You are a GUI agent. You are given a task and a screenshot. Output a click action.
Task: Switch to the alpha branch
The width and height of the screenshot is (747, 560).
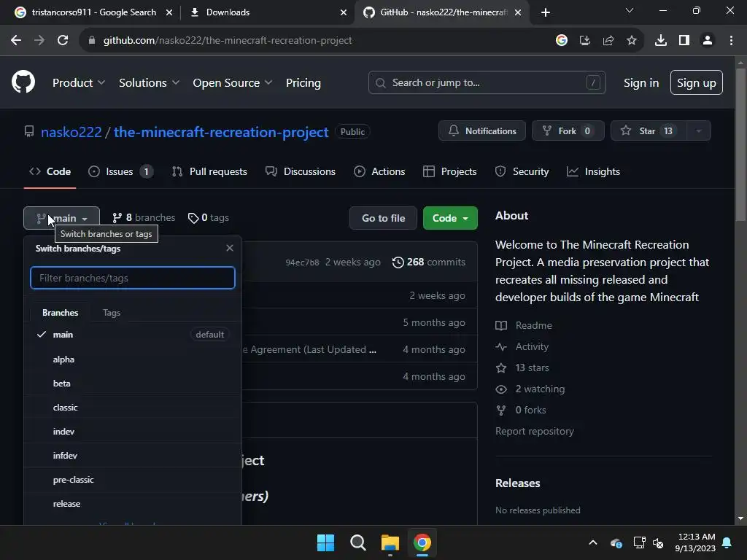tap(133, 359)
